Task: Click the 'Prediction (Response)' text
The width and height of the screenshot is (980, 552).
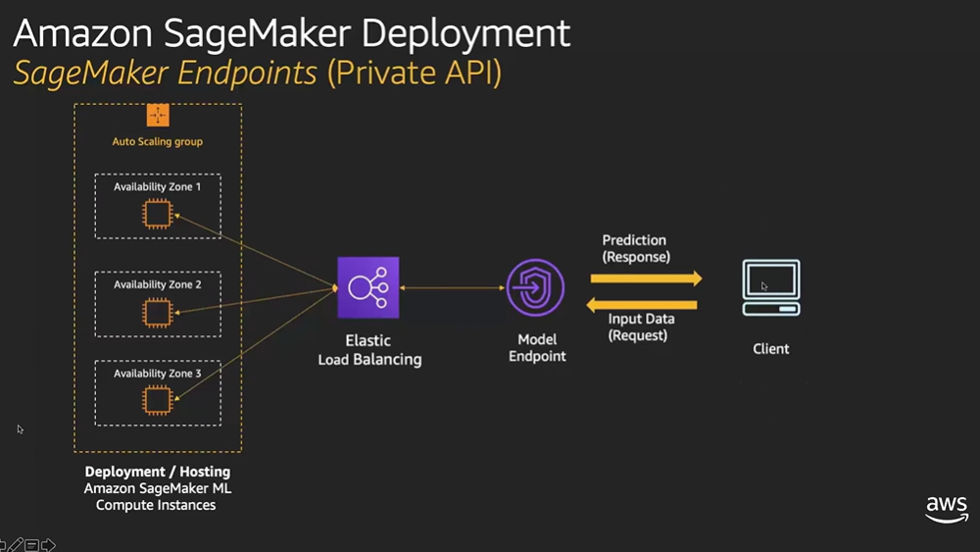Action: point(636,249)
